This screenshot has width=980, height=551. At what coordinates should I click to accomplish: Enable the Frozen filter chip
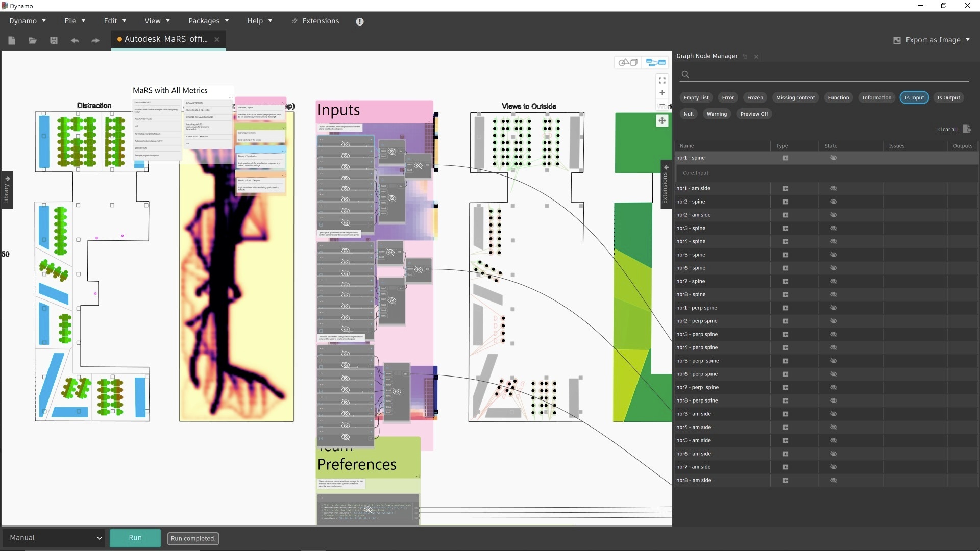754,97
